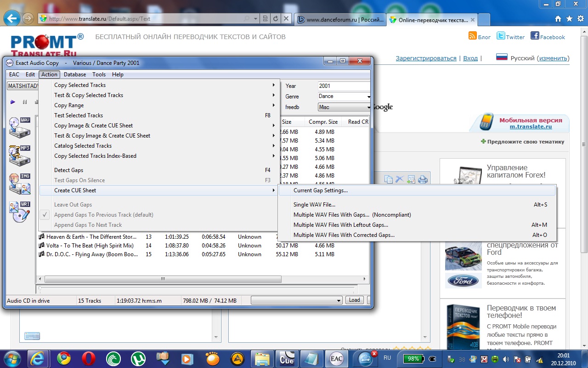Expand Test & Copy Selected Tracks submenu
The image size is (588, 368).
point(159,95)
